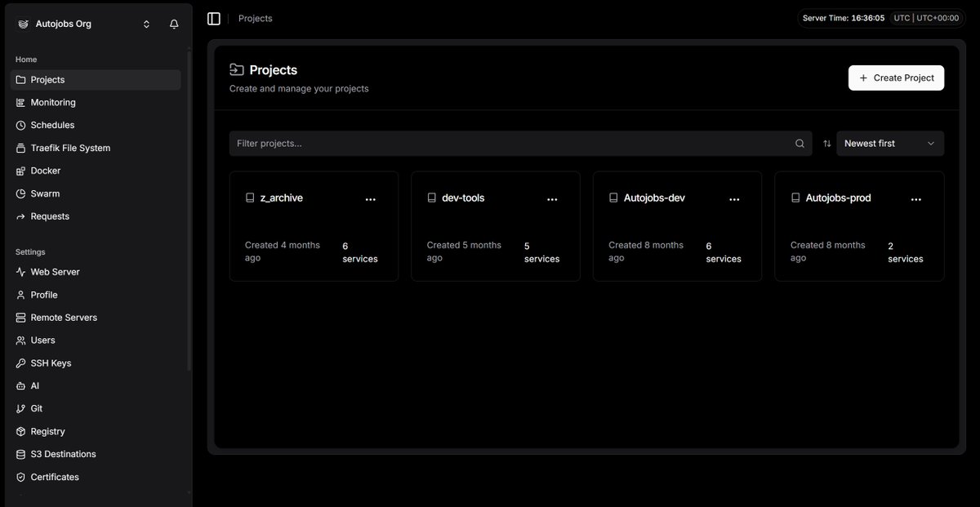Expand the Autojobs Org organization switcher
The width and height of the screenshot is (980, 507).
(x=84, y=24)
